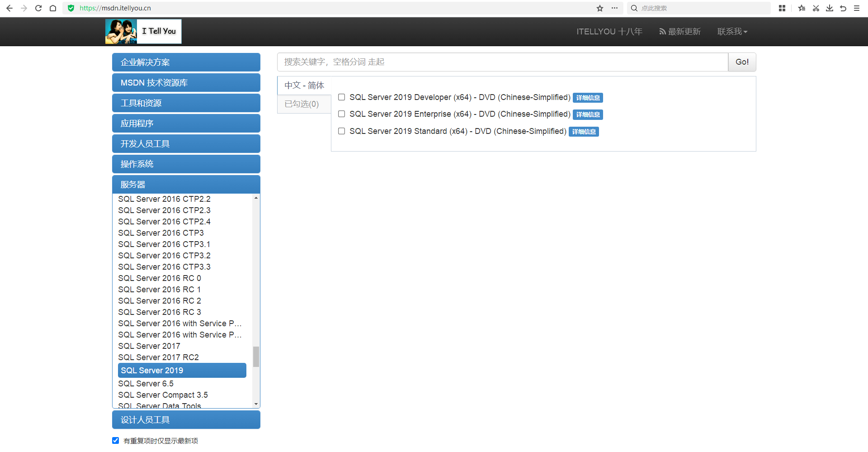Click the server list scrollbar down arrow
Image resolution: width=868 pixels, height=452 pixels.
click(256, 404)
